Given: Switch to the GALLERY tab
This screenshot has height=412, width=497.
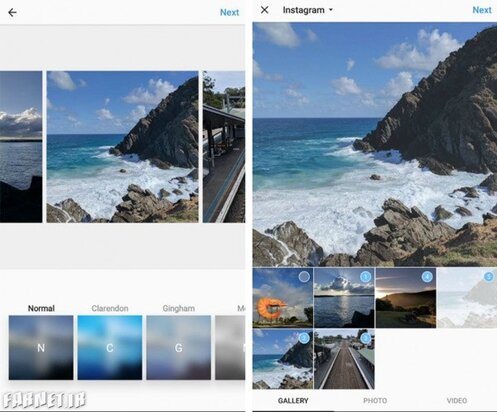Looking at the screenshot, I should [293, 400].
